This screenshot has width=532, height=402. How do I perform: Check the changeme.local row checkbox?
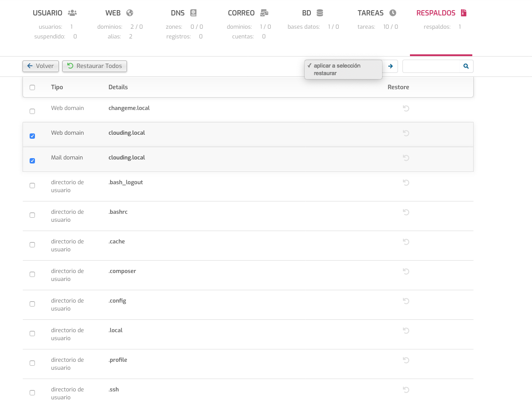point(32,111)
